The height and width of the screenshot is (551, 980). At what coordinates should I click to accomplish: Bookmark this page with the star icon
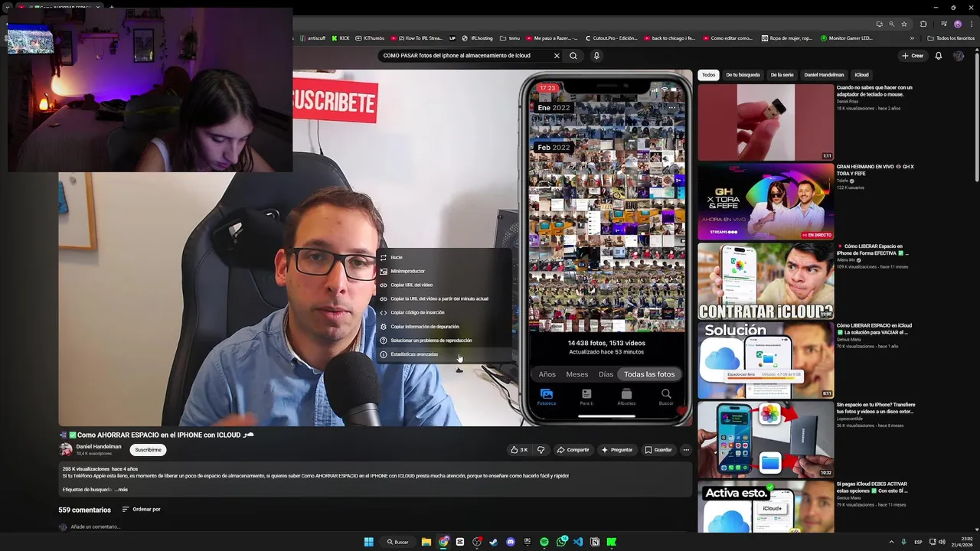pyautogui.click(x=904, y=24)
